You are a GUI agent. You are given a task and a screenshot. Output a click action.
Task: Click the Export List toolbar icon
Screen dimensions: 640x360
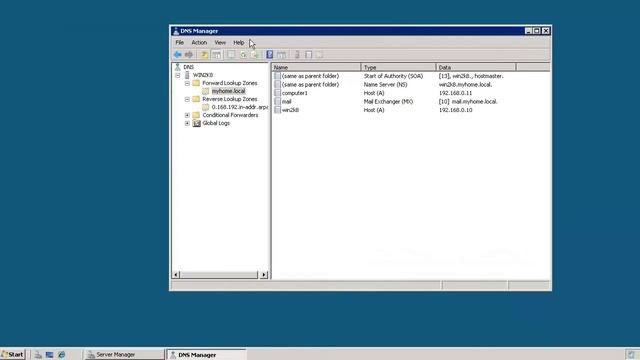coord(255,55)
